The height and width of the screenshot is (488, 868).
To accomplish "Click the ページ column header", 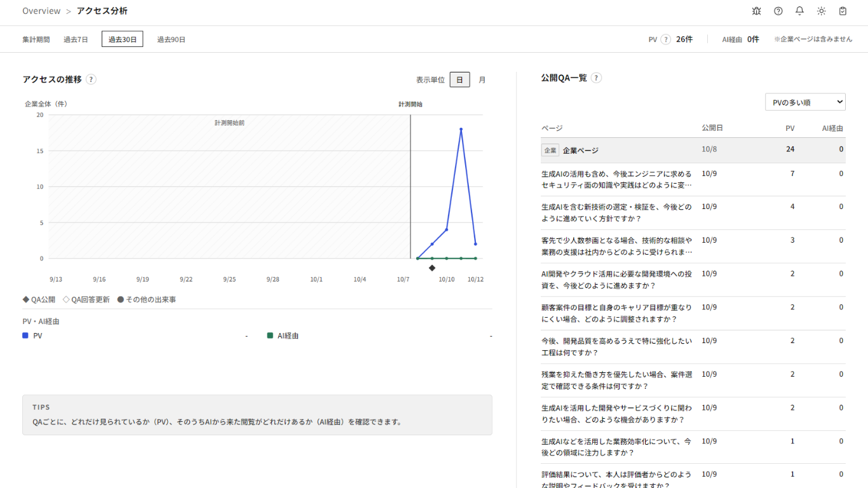I will click(552, 128).
